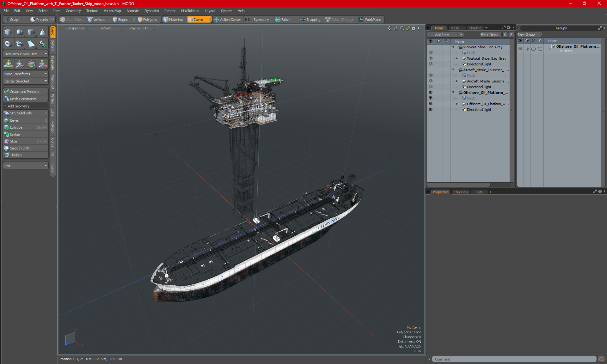Click the Add Item button
The height and width of the screenshot is (364, 607).
pos(442,35)
